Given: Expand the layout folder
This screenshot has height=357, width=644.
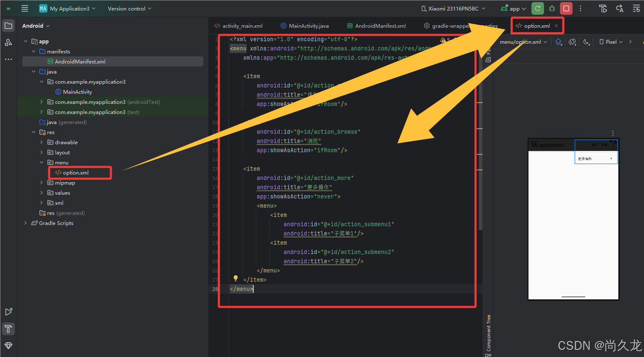Looking at the screenshot, I should (x=42, y=152).
